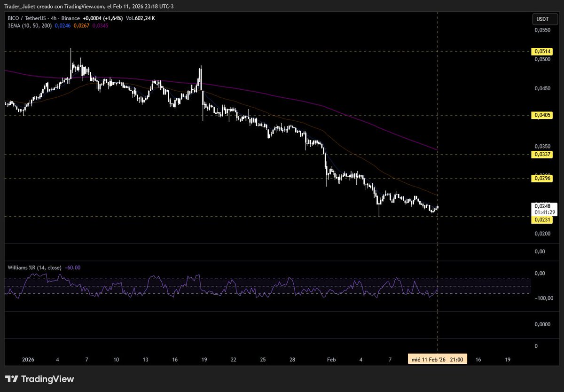Click the 0,0231 horizontal level label
Viewport: 564px width, 392px height.
(x=541, y=220)
